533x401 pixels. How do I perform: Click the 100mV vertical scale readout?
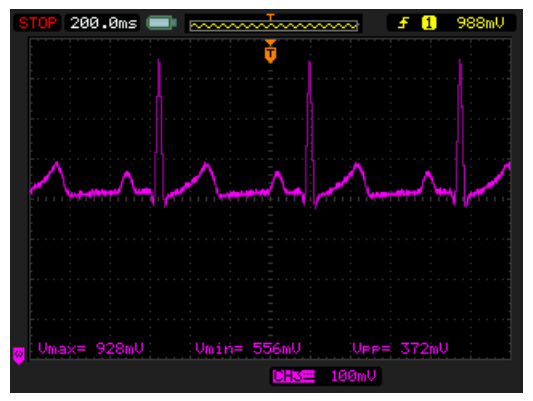click(353, 376)
